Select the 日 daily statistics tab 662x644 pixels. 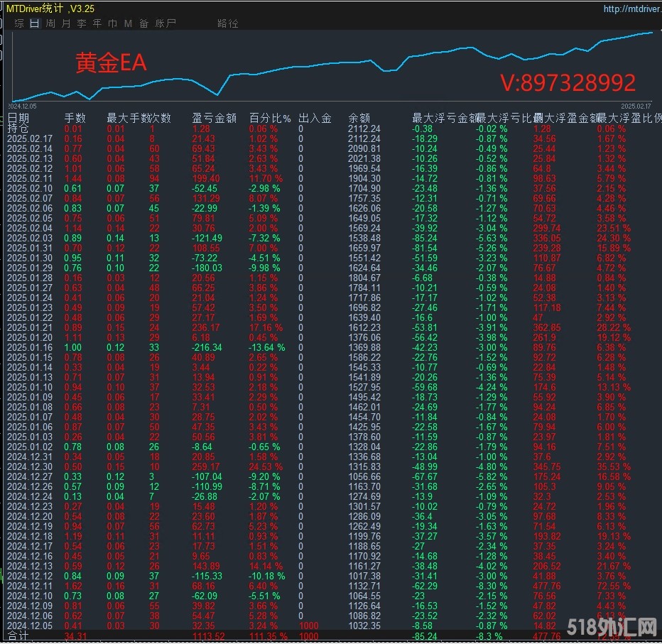(x=35, y=23)
